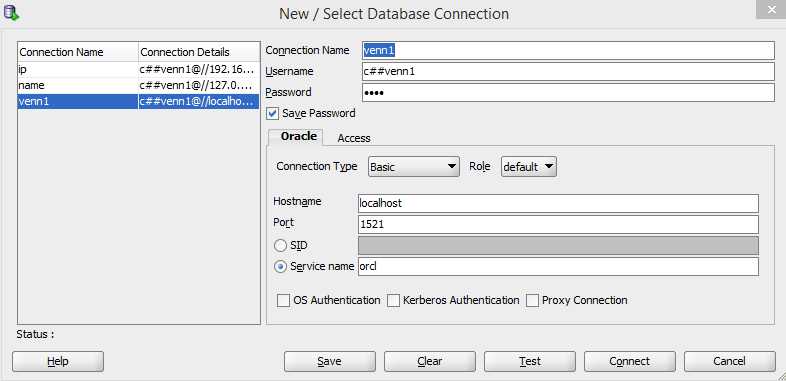Enable OS Authentication checkbox
This screenshot has height=381, width=786.
(283, 301)
